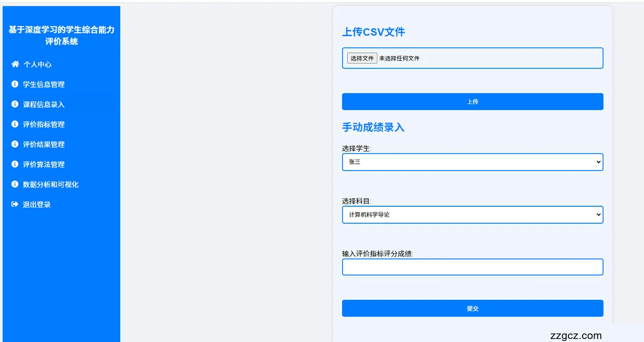Click the 退出登录 logout link
The width and height of the screenshot is (644, 342).
pos(37,205)
